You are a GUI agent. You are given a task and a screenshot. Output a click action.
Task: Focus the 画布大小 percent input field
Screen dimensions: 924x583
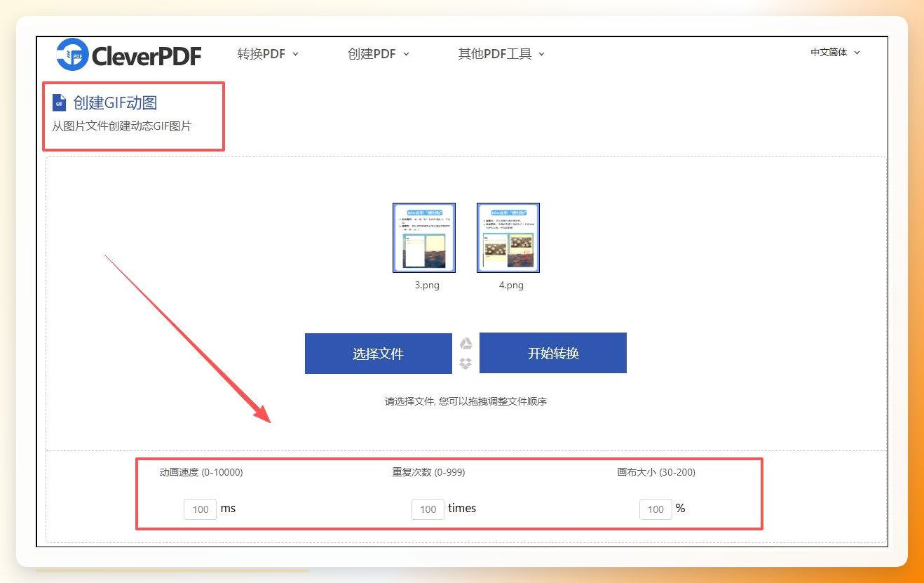(655, 509)
